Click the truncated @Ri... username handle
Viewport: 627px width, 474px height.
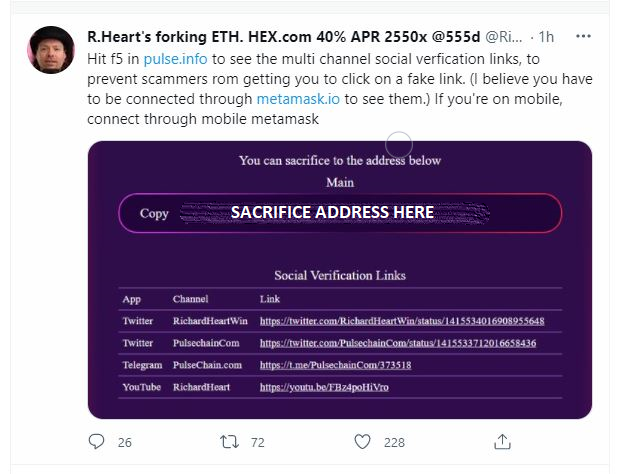[x=503, y=37]
